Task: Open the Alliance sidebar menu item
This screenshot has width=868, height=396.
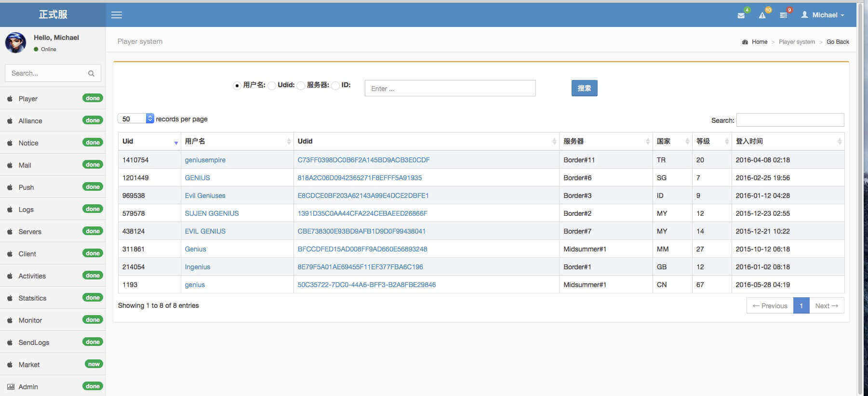Action: click(30, 121)
